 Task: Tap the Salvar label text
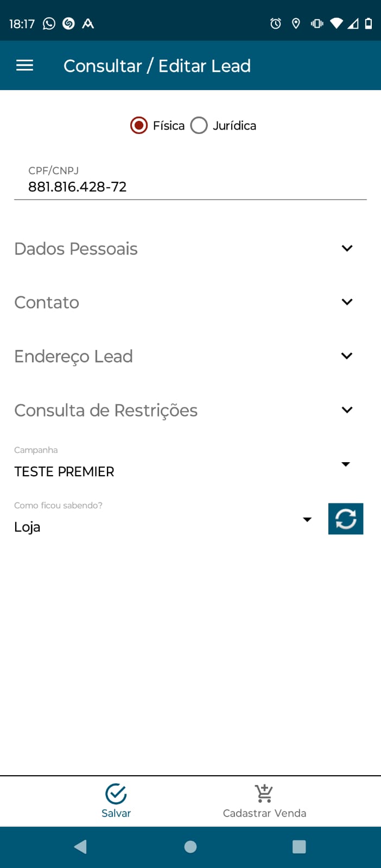coord(116,813)
